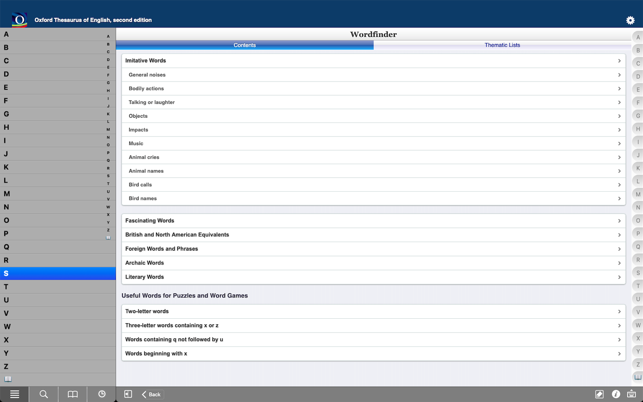Jump to letter M in right round index
The width and height of the screenshot is (643, 402).
point(638,194)
